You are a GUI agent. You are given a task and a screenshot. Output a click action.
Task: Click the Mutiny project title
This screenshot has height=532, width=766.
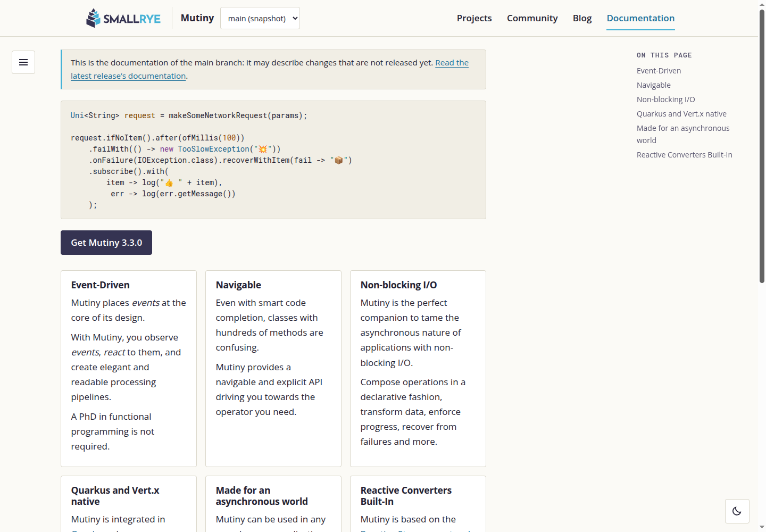click(x=197, y=18)
